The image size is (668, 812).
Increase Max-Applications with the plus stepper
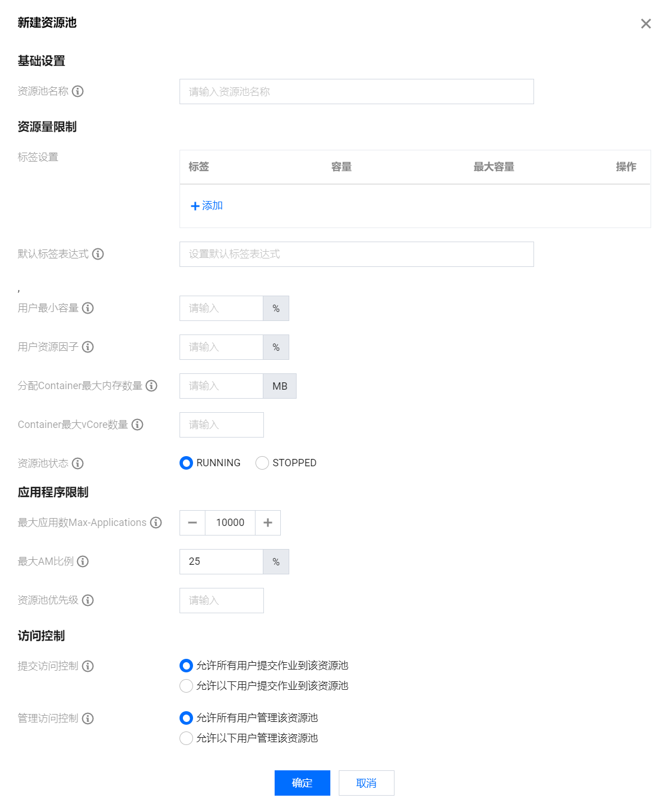tap(267, 523)
